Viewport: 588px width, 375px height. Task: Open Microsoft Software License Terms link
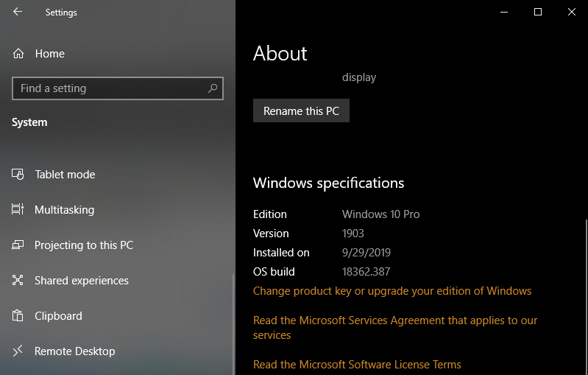click(x=357, y=365)
